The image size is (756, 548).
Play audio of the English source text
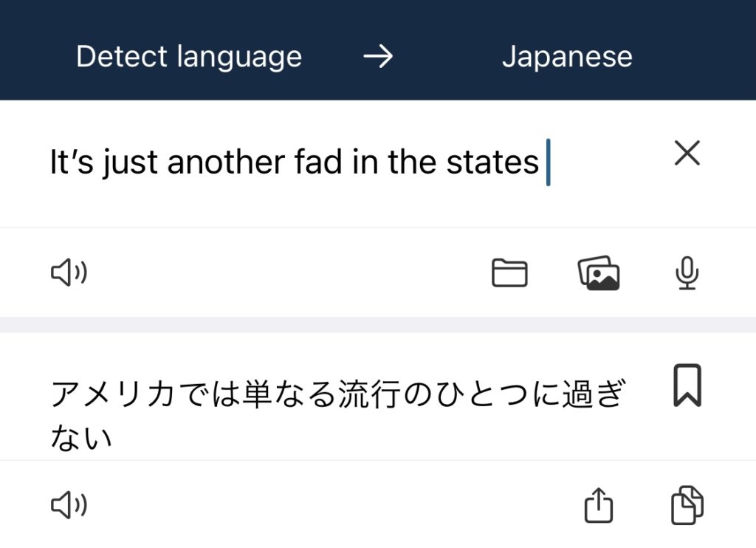click(x=69, y=274)
